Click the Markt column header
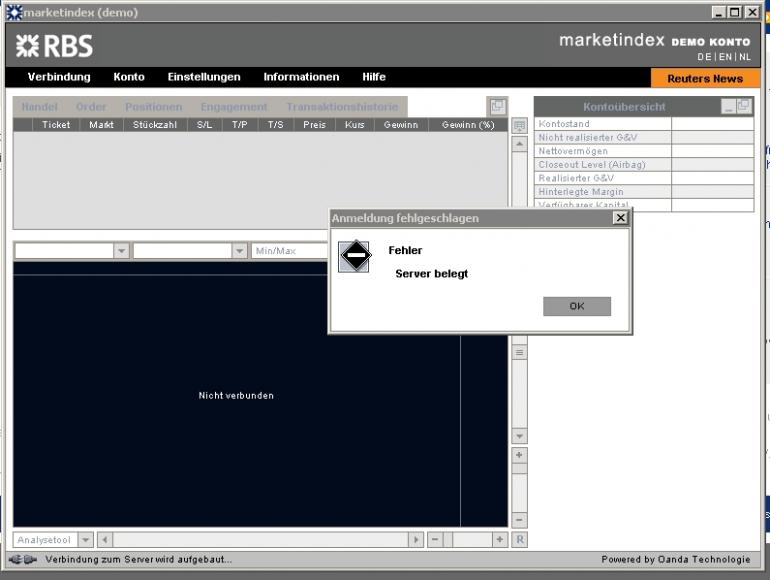770x580 pixels. click(101, 125)
